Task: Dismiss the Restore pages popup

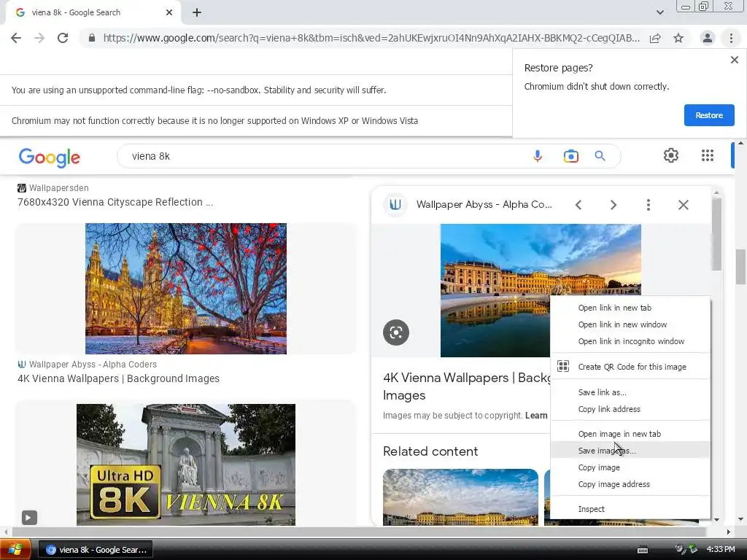Action: (734, 60)
